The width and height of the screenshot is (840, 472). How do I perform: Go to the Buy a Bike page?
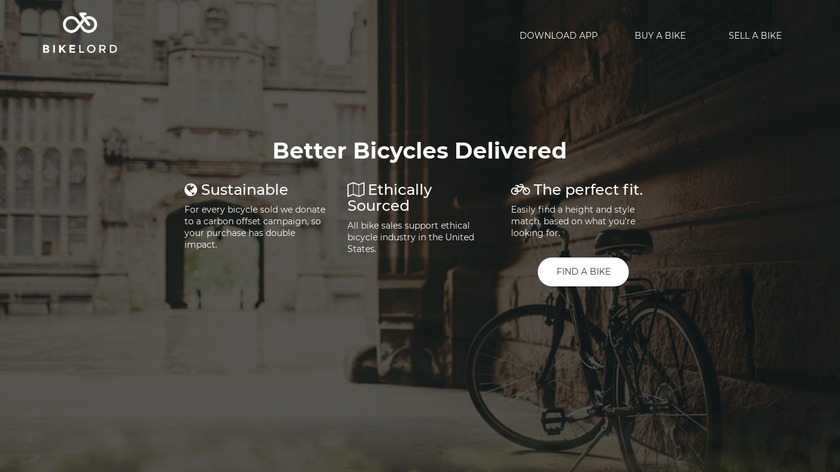point(659,35)
